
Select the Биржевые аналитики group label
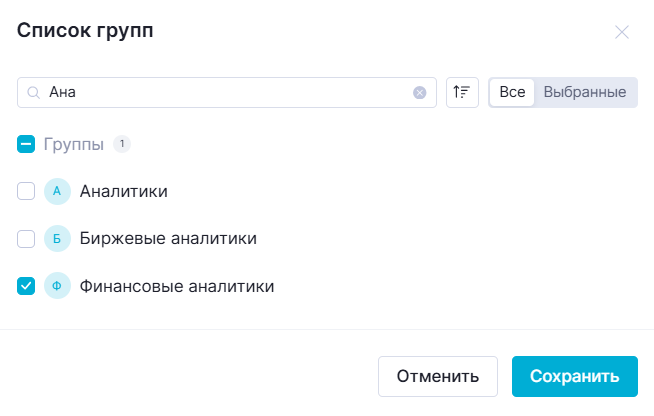coord(168,239)
